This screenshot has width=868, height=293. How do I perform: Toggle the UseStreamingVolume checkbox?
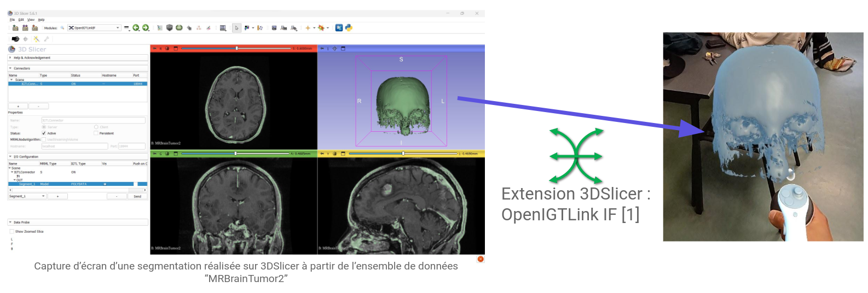pyautogui.click(x=44, y=139)
